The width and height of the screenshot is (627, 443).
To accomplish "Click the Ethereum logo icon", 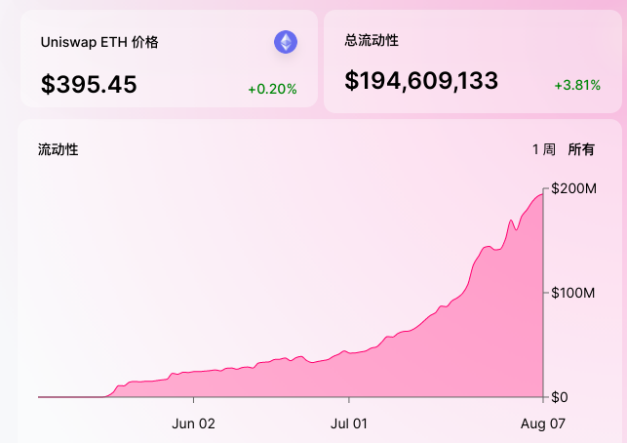I will point(286,42).
